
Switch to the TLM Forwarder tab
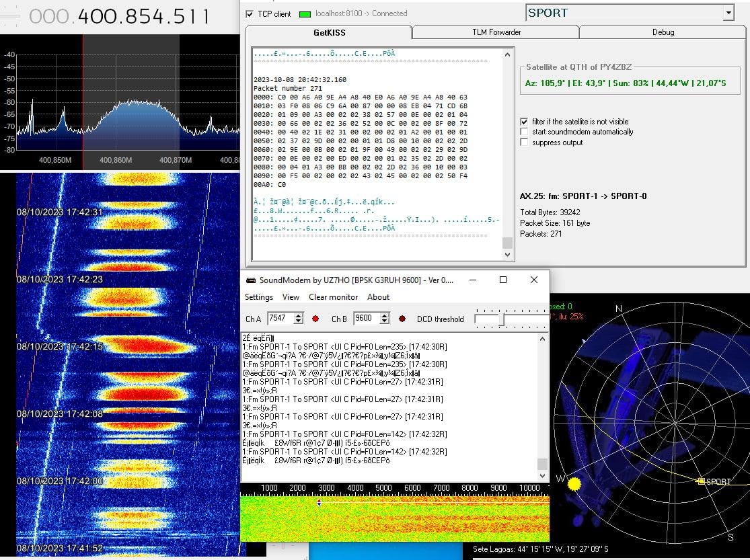pos(496,32)
